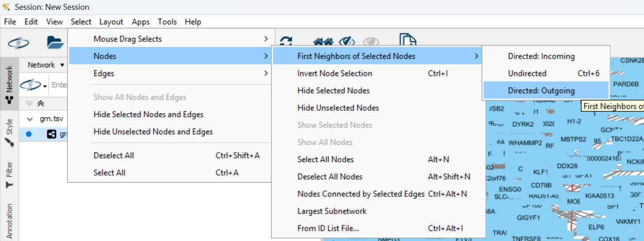Click the document copy toolbar icon

408,39
